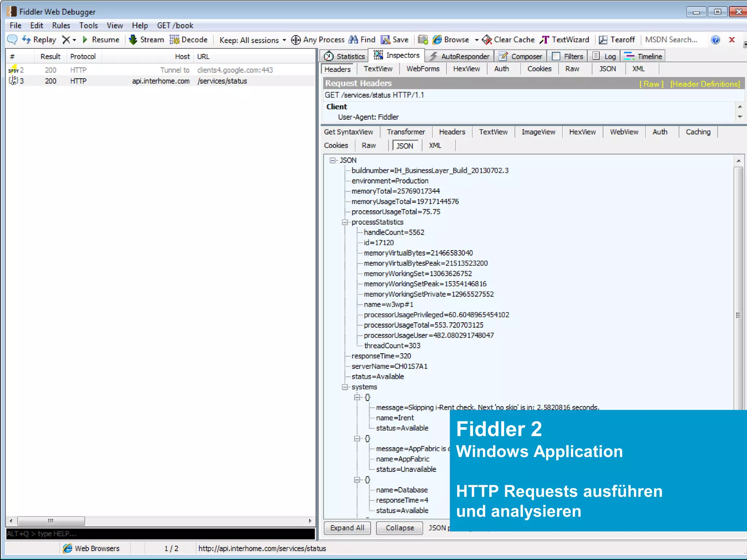Click the Clear Cache icon
The image size is (747, 560).
[487, 39]
